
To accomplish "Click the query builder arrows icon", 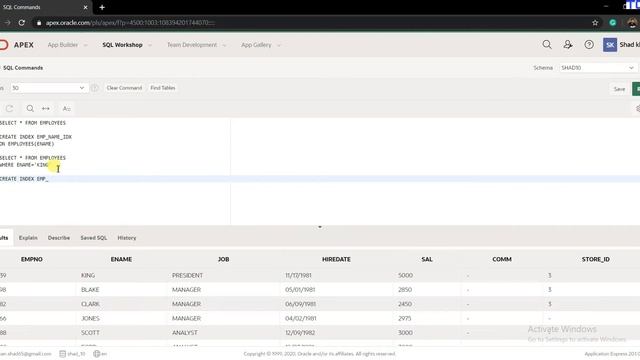I will [46, 109].
